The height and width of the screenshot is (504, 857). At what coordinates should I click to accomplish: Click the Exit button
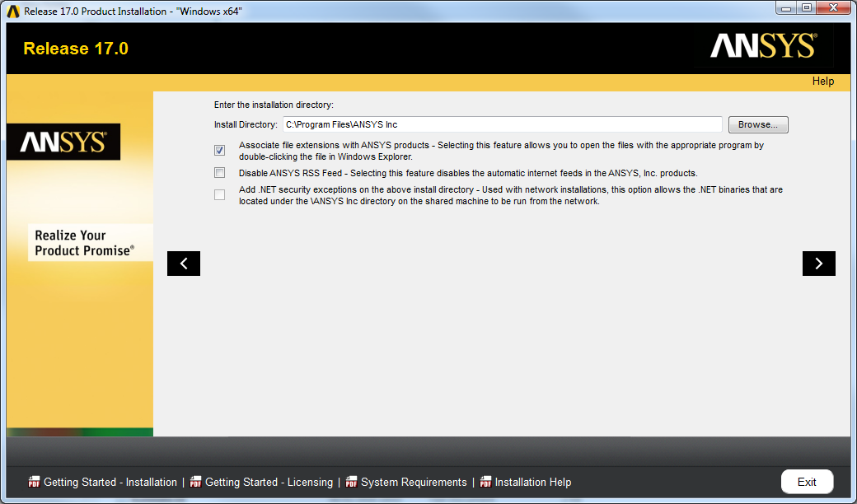pyautogui.click(x=807, y=482)
